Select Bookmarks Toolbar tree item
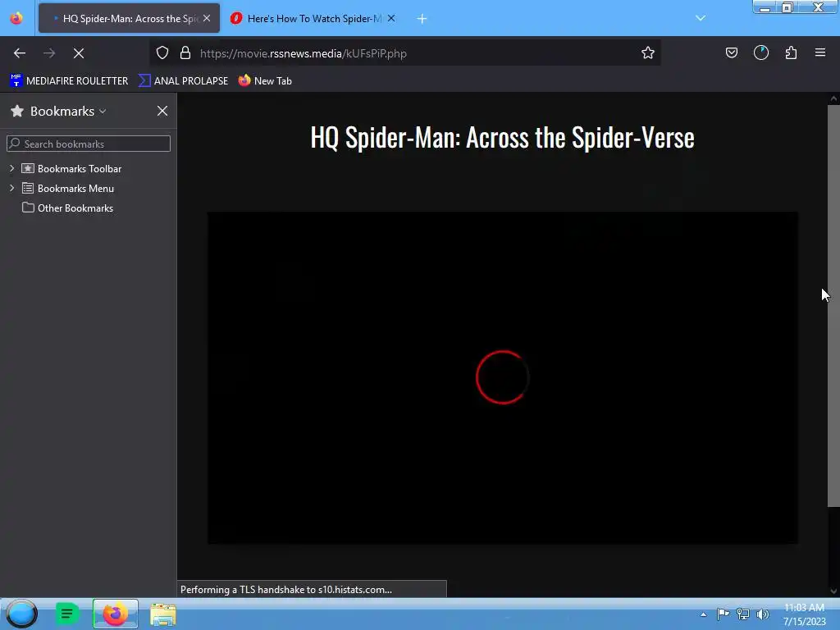Viewport: 840px width, 630px height. [x=80, y=168]
